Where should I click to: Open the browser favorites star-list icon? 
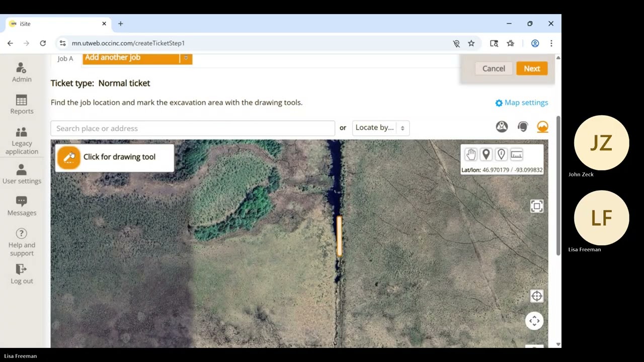point(511,44)
